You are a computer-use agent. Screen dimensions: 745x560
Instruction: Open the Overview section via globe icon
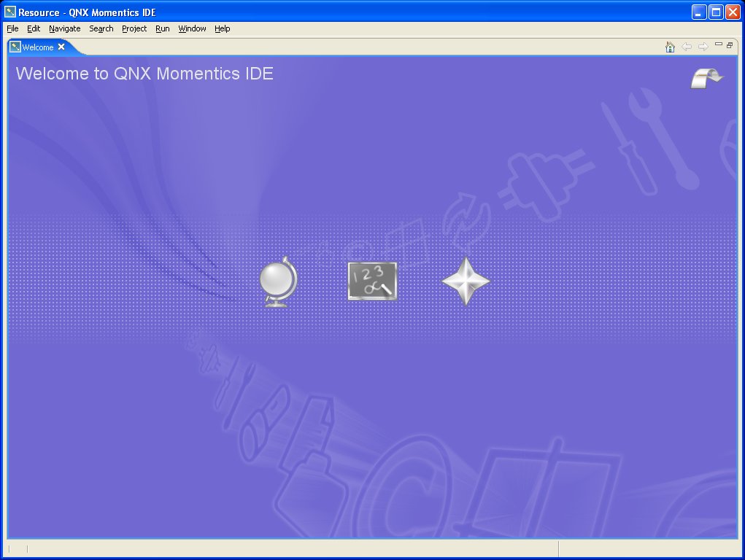tap(278, 281)
